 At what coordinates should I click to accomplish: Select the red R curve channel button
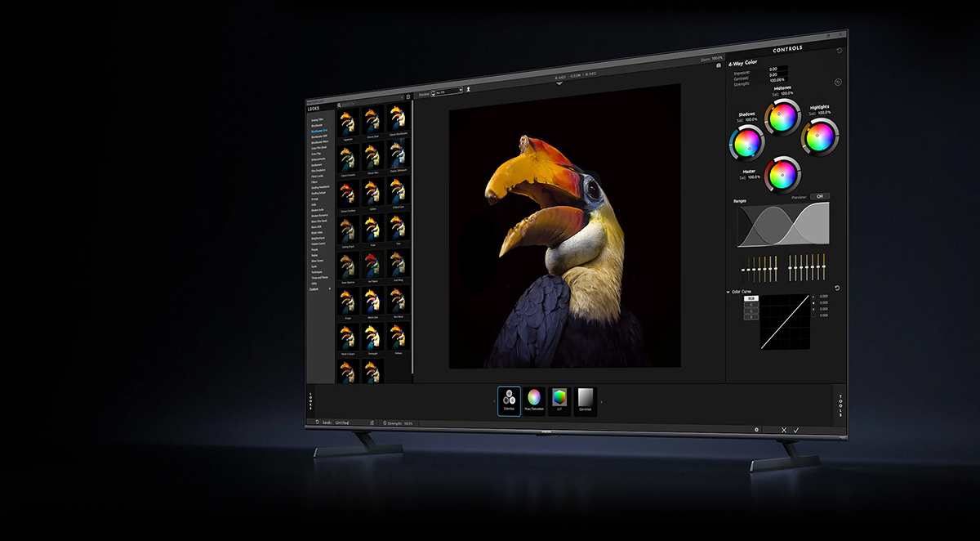pos(750,305)
